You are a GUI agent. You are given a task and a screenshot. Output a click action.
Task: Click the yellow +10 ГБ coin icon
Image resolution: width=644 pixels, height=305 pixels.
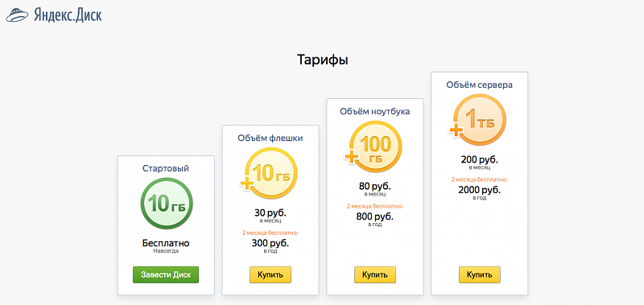pyautogui.click(x=268, y=176)
